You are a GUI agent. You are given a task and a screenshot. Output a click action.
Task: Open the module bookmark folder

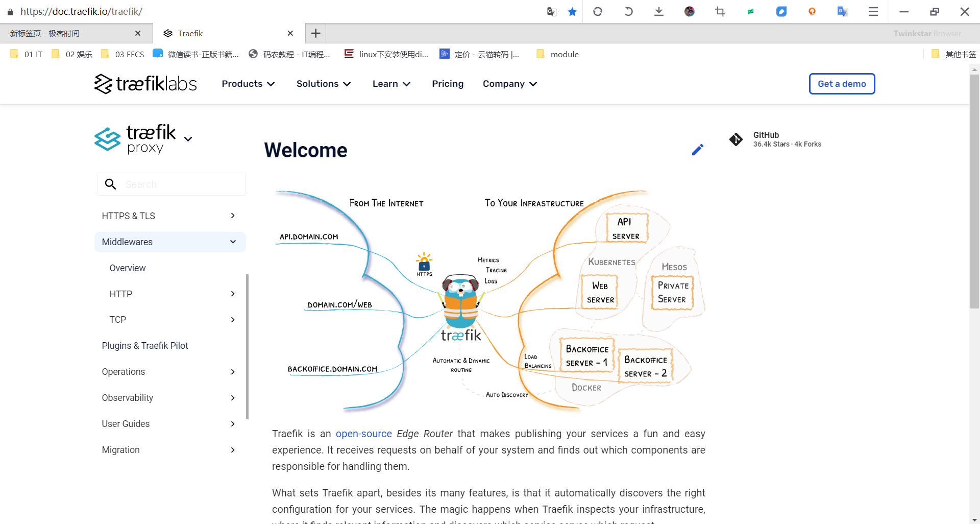pos(557,54)
